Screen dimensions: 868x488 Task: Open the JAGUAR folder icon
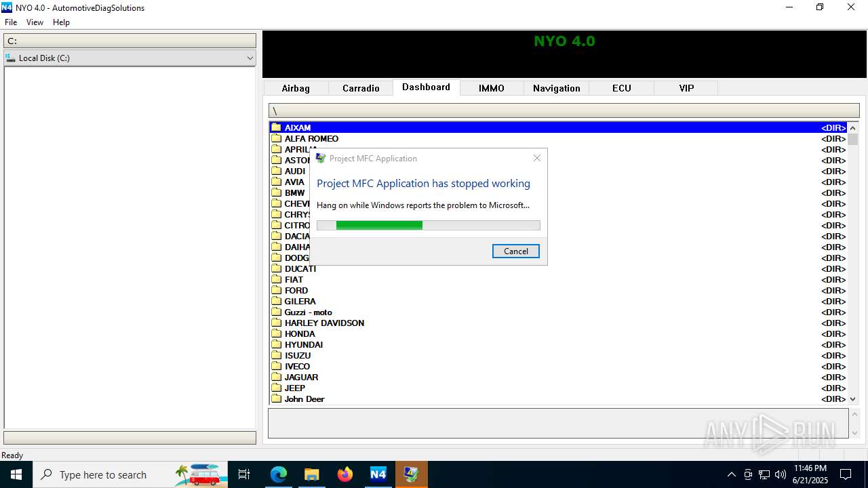point(276,377)
